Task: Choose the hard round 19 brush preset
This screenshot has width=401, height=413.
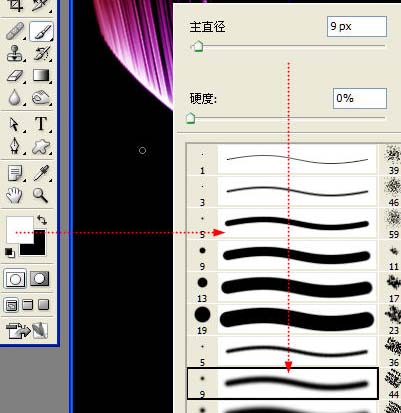Action: tap(282, 319)
